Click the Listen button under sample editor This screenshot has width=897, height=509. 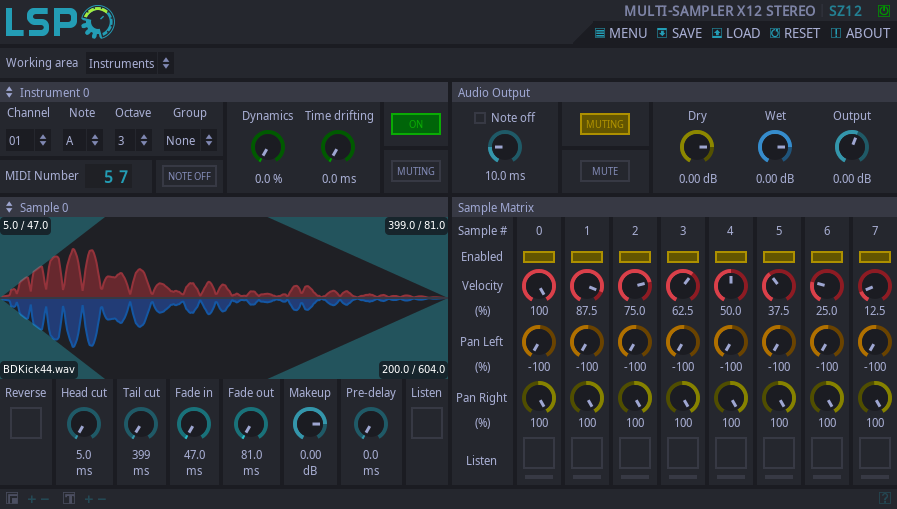pyautogui.click(x=427, y=423)
